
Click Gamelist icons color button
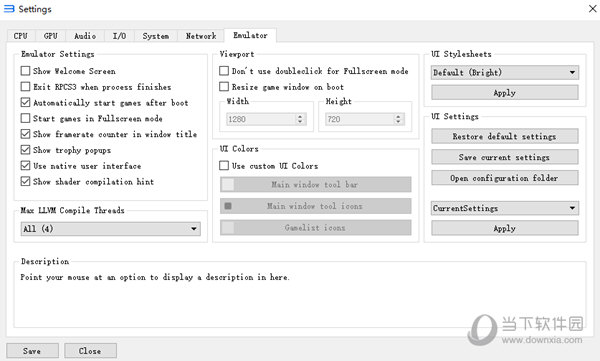(x=315, y=227)
